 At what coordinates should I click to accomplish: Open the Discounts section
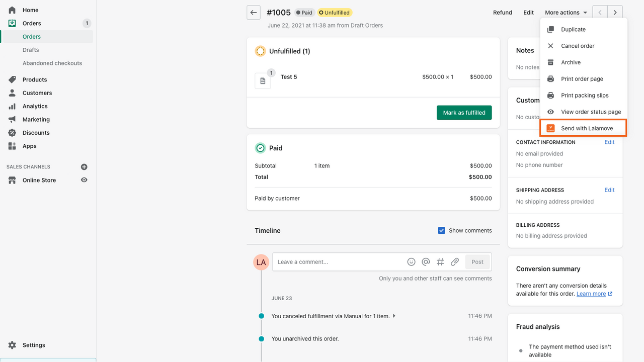click(x=35, y=133)
